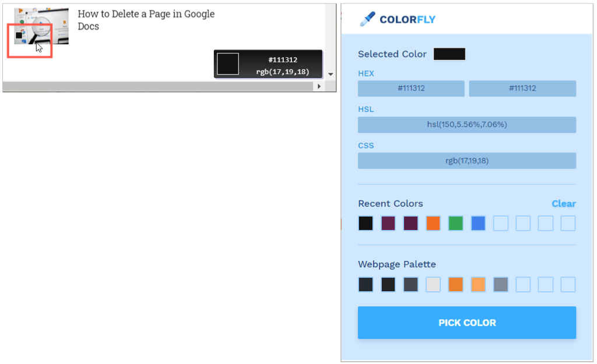Click the ColorFly eyedropper logo icon
Viewport: 597px width, 364px height.
(x=366, y=19)
